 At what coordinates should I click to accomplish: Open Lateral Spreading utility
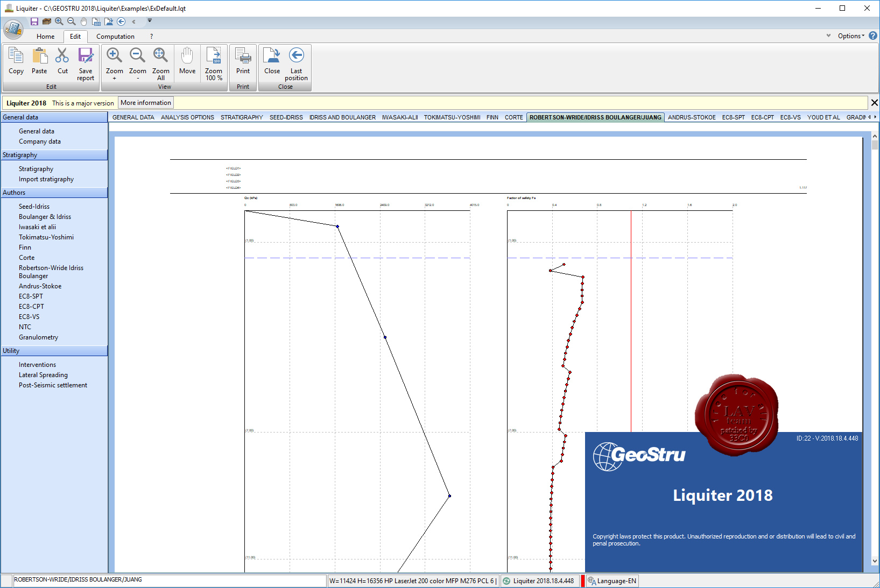(43, 375)
